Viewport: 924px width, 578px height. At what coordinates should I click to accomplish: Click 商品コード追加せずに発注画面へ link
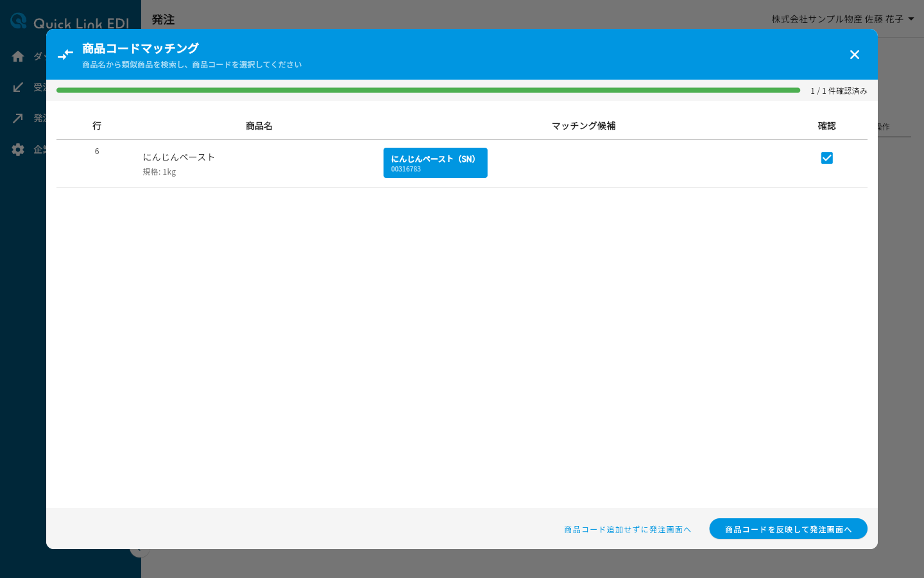[x=628, y=529]
